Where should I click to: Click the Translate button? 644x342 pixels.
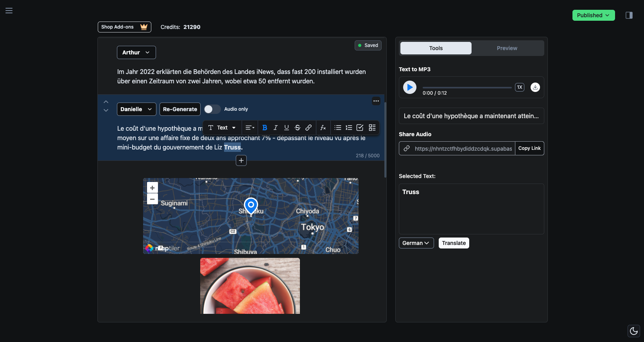coord(454,243)
